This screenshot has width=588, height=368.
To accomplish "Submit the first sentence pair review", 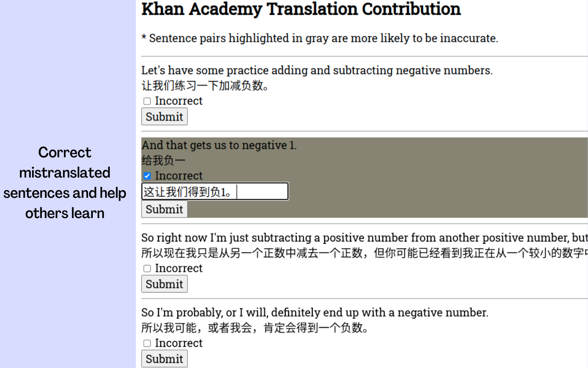I will coord(164,116).
